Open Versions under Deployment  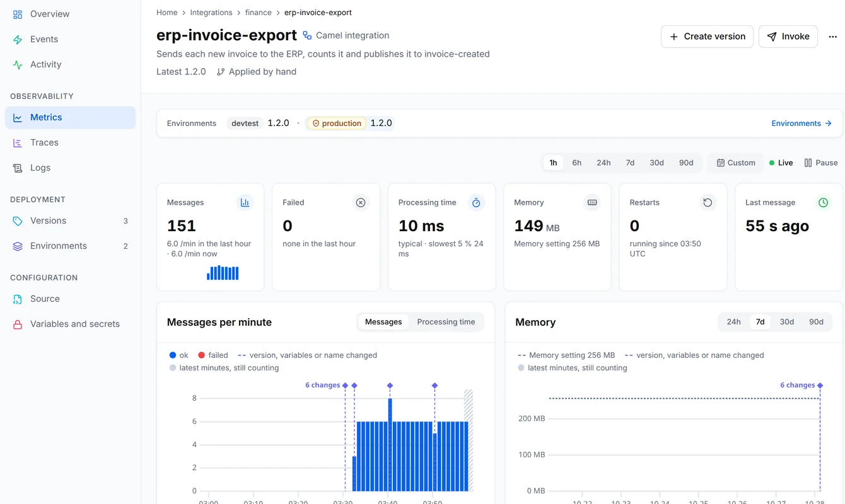pos(70,220)
